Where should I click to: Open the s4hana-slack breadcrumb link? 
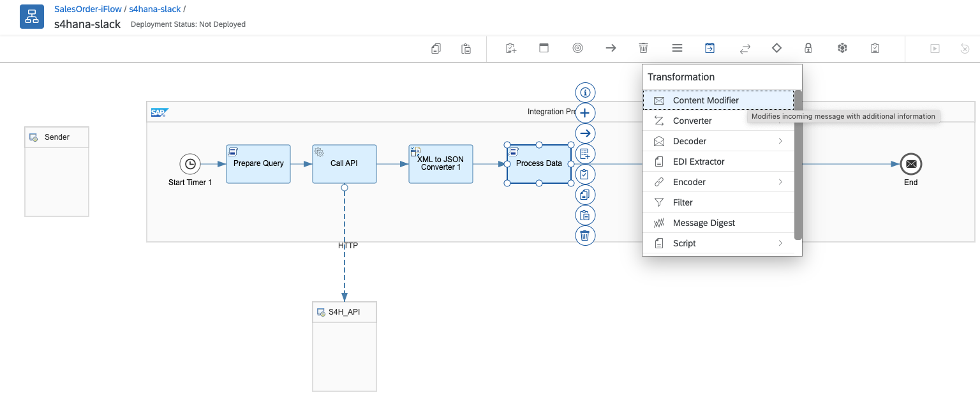pos(155,9)
